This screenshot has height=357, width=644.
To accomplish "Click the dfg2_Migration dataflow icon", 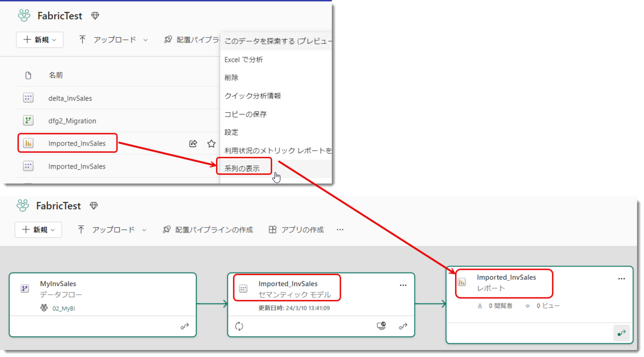I will click(28, 121).
